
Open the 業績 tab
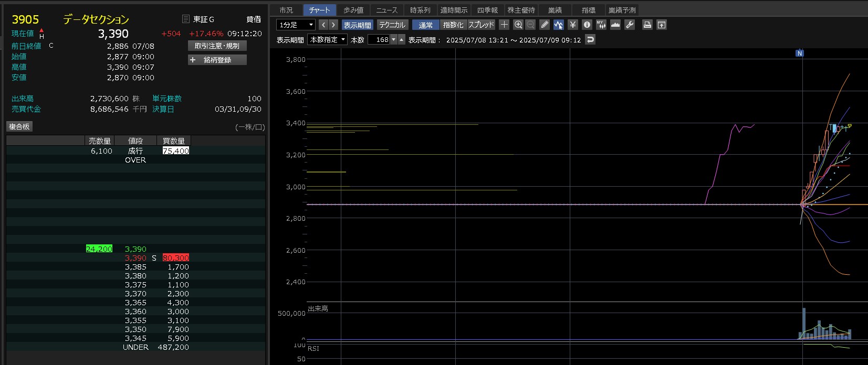[x=555, y=10]
